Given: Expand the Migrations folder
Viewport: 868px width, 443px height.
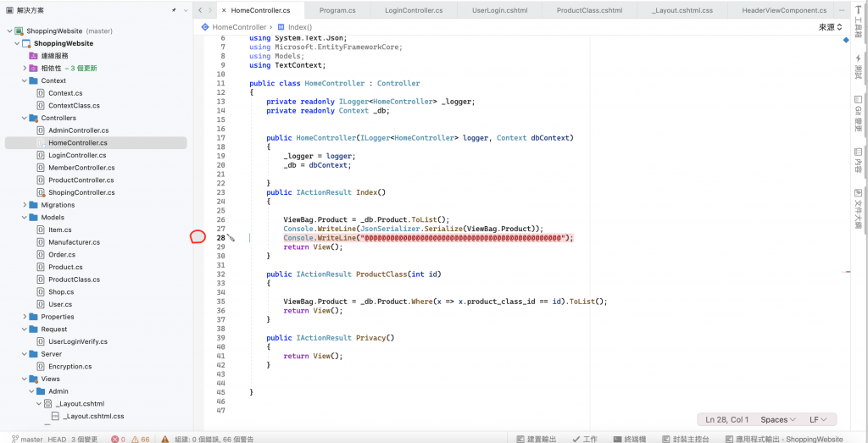Looking at the screenshot, I should click(x=25, y=205).
